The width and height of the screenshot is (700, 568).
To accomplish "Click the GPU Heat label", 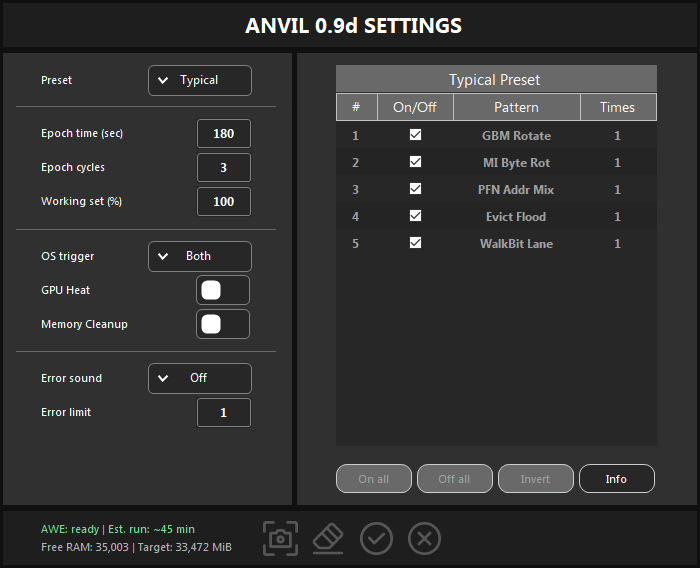I will click(x=66, y=290).
